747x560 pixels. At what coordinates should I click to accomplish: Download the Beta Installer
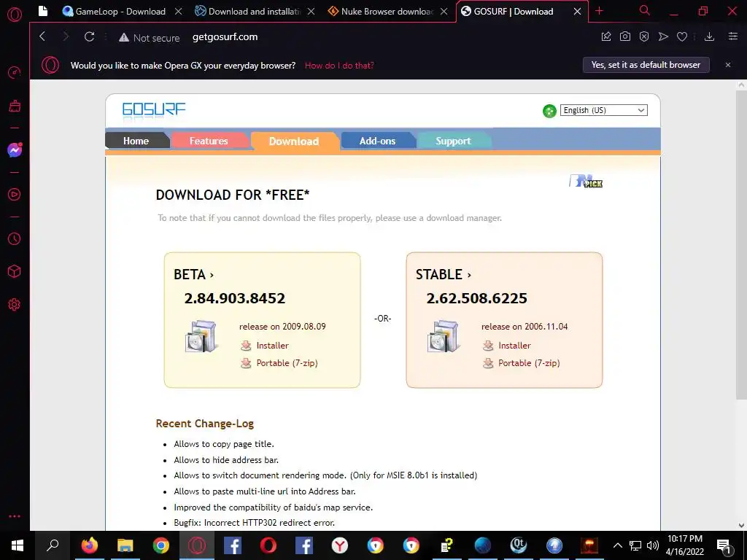272,346
